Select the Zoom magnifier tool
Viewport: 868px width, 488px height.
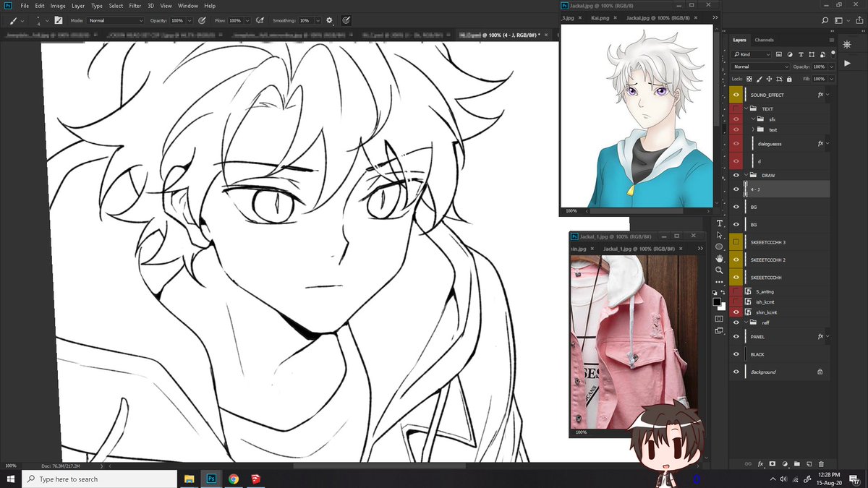(x=719, y=270)
